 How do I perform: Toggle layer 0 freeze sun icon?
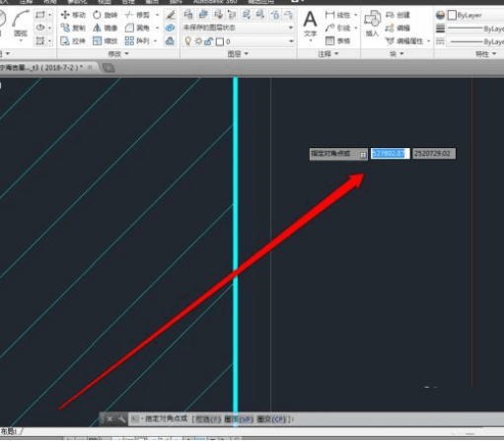point(198,41)
